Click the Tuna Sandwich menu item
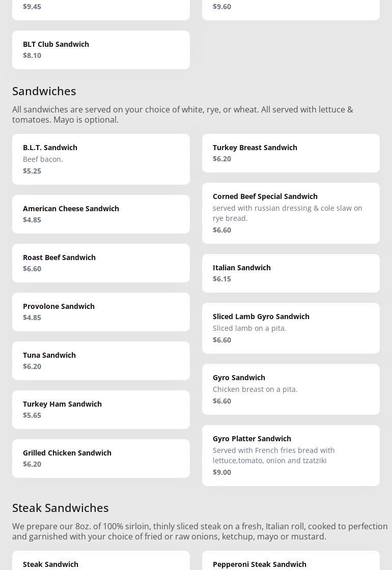The height and width of the screenshot is (570, 392). [x=101, y=360]
